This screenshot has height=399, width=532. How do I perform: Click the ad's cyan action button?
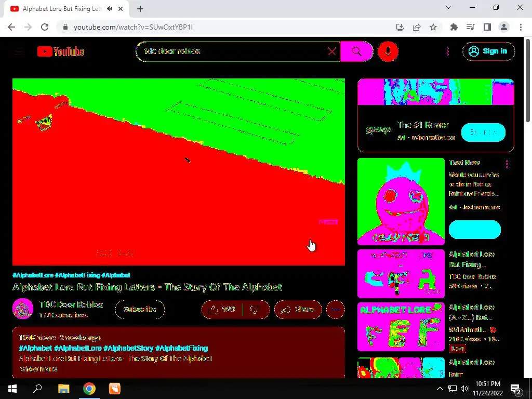[x=483, y=132]
